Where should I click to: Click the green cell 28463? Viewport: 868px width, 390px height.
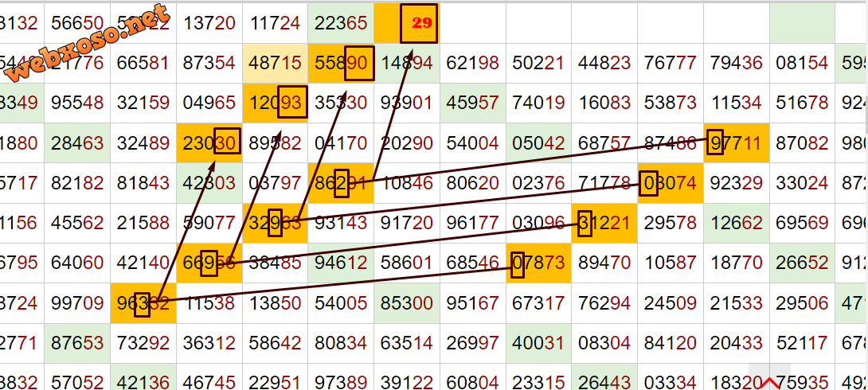point(77,143)
